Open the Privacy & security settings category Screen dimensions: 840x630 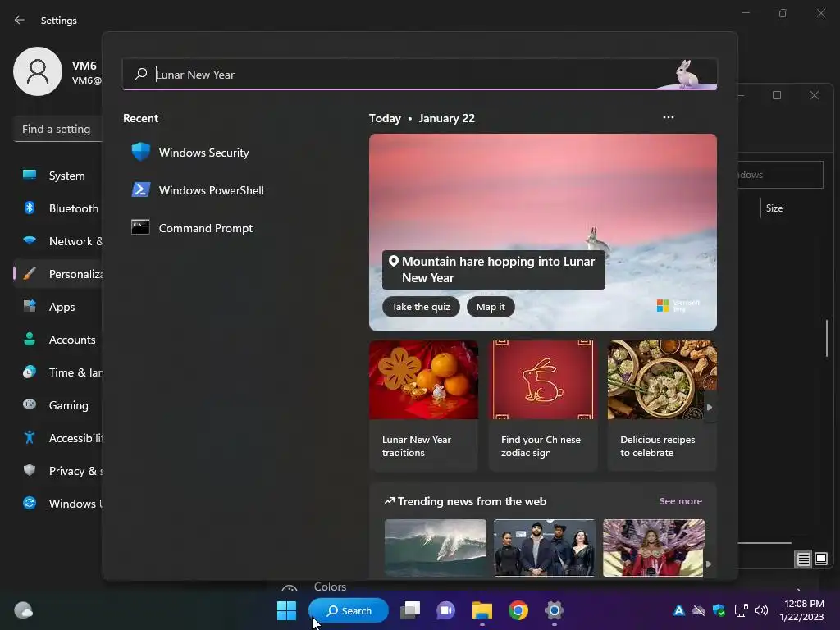[x=58, y=471]
